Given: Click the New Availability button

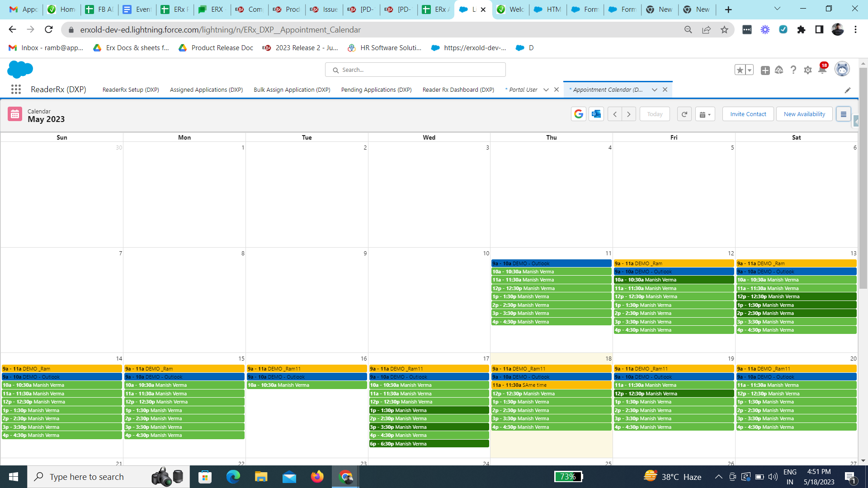Looking at the screenshot, I should (804, 114).
